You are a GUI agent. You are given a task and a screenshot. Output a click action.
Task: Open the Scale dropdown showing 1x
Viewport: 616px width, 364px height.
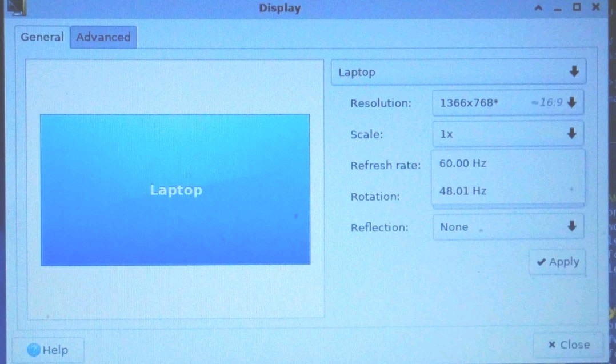[x=508, y=134]
